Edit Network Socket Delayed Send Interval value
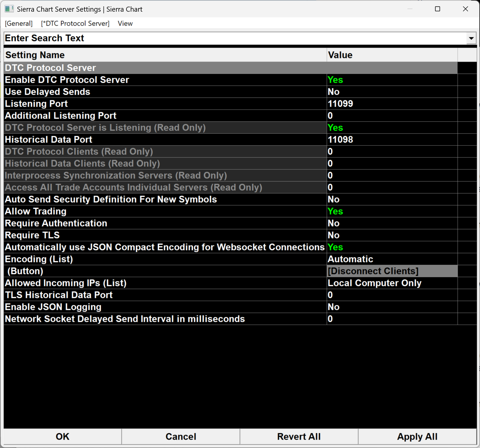 pyautogui.click(x=392, y=319)
